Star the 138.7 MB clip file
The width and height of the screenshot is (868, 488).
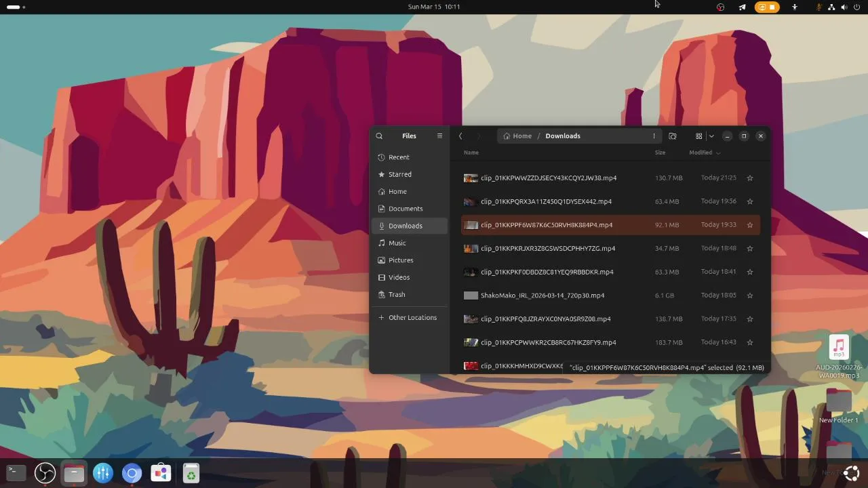(750, 319)
